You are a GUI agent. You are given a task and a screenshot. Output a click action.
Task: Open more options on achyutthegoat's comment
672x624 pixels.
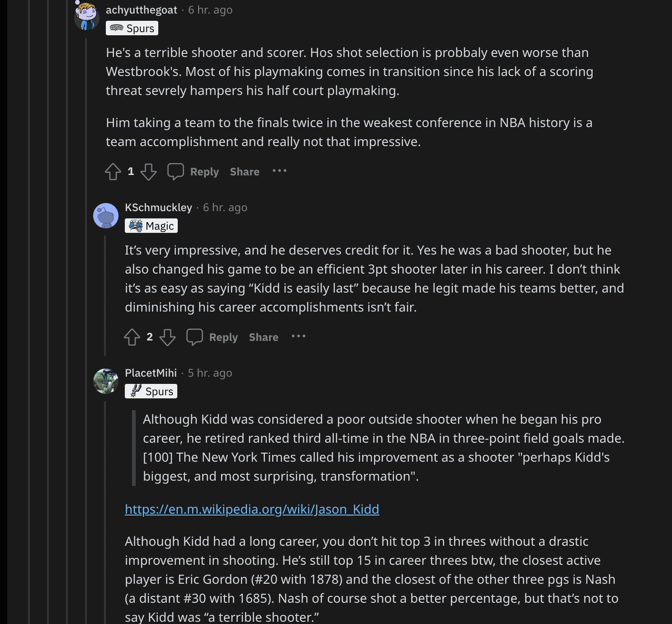pyautogui.click(x=279, y=171)
